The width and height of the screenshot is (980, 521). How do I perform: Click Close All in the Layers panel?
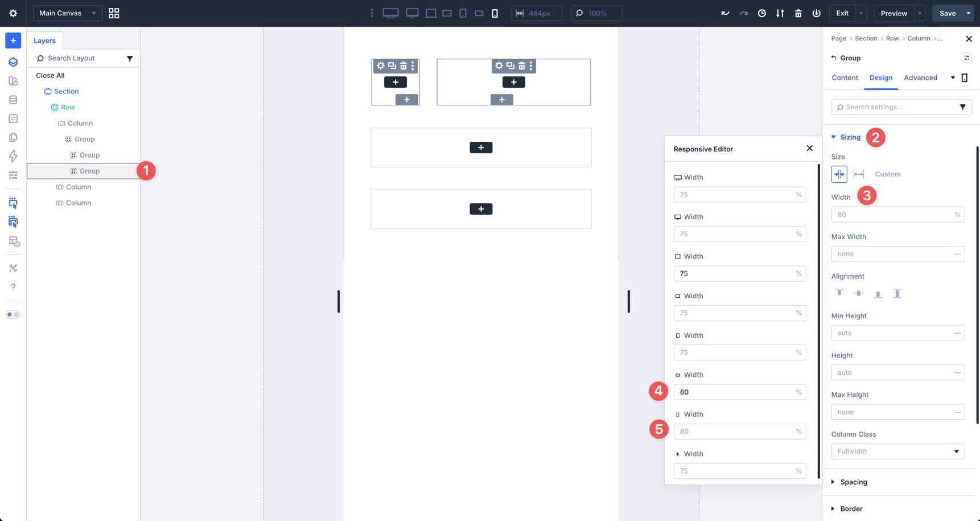50,75
